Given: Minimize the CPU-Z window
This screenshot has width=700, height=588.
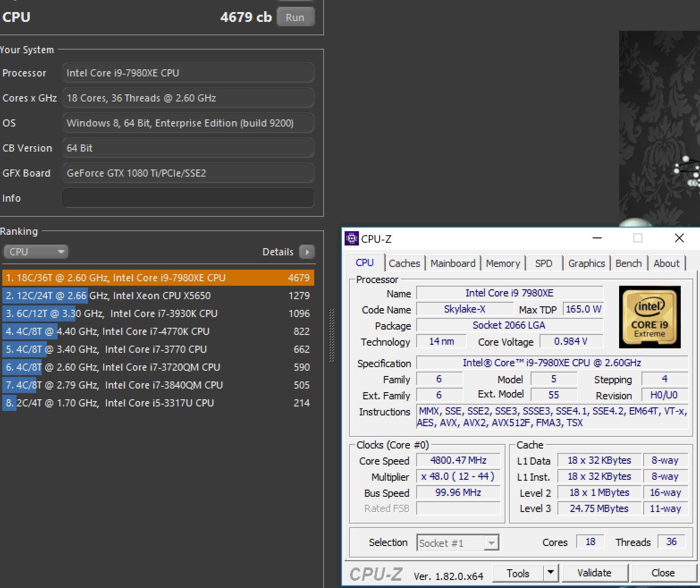Looking at the screenshot, I should pyautogui.click(x=597, y=238).
